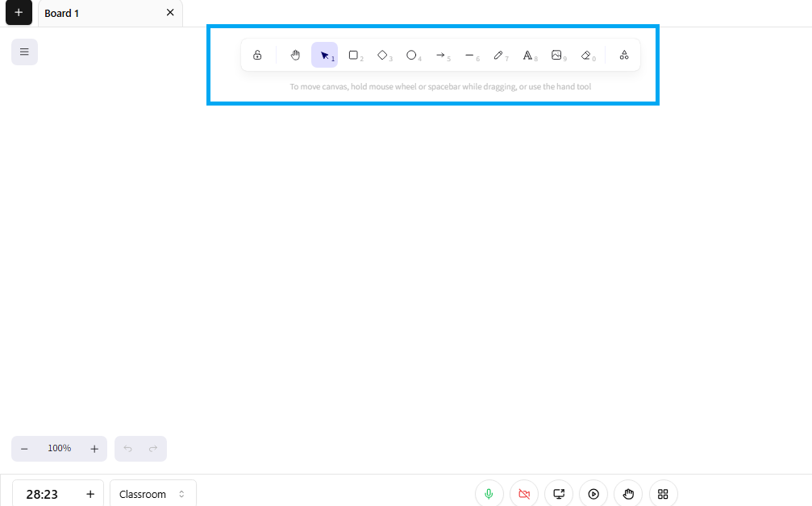This screenshot has width=812, height=506.
Task: Reset zoom via the 100% label
Action: [59, 449]
